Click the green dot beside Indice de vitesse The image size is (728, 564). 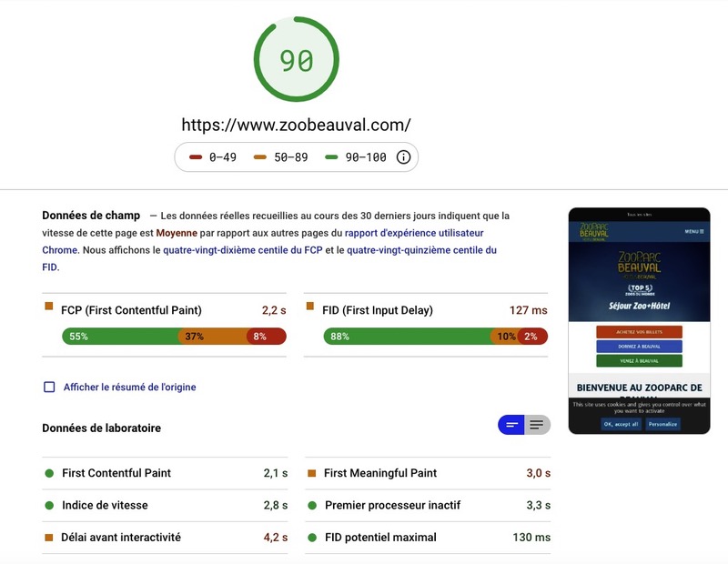pyautogui.click(x=49, y=505)
